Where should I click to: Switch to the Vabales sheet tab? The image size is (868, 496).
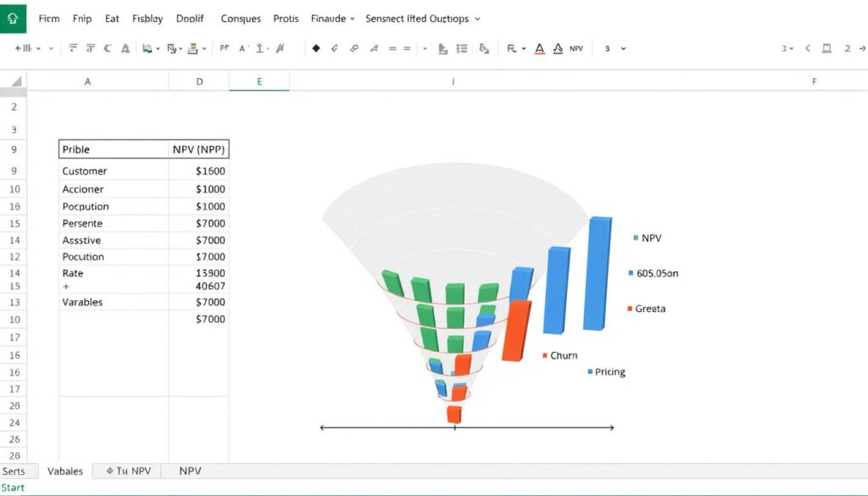[x=65, y=471]
